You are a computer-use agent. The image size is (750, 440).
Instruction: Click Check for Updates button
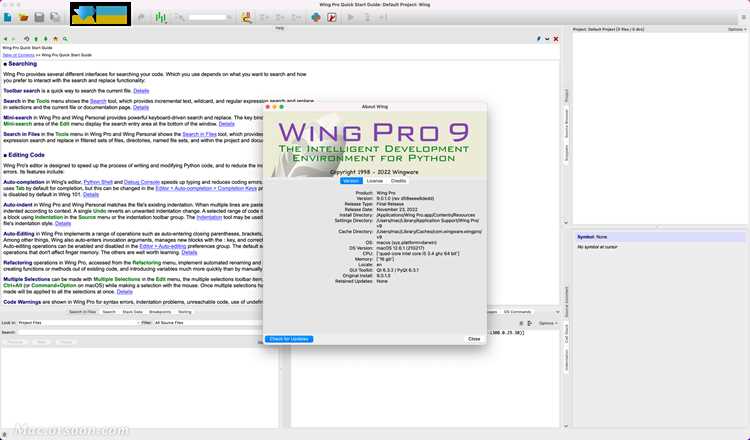click(x=289, y=339)
